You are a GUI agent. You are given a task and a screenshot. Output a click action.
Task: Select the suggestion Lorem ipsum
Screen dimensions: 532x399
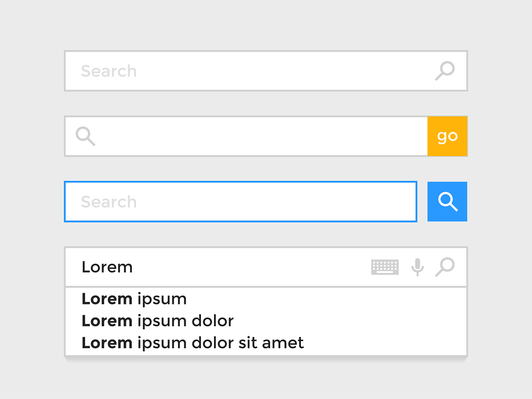tap(134, 299)
